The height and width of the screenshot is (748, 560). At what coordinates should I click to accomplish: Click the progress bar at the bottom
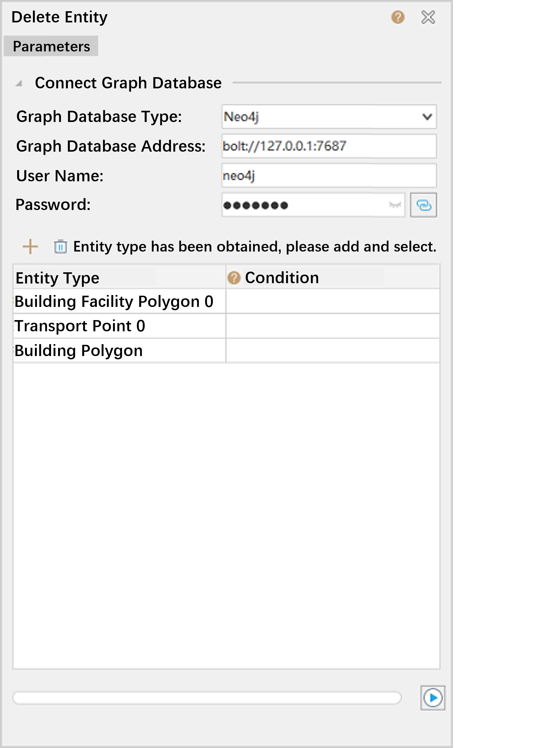pos(207,698)
